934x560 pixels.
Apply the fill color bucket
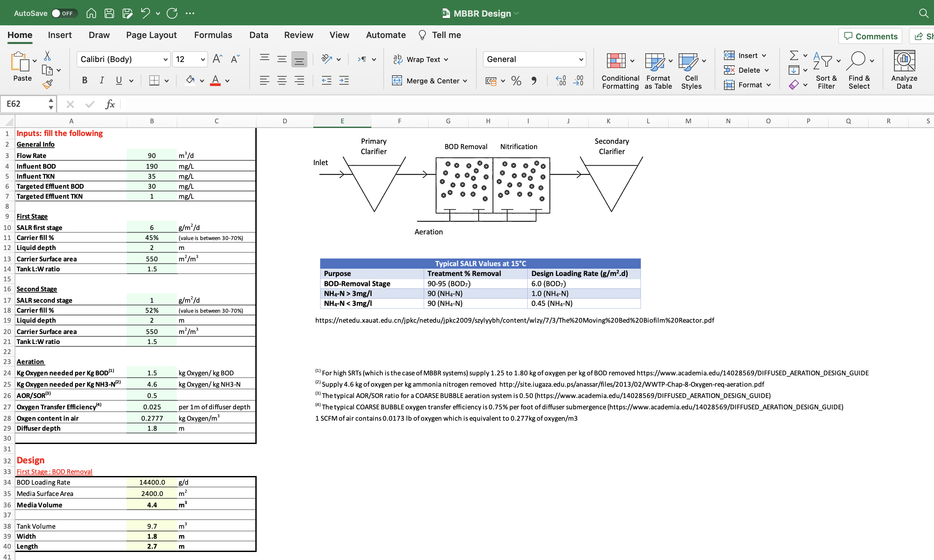coord(190,80)
